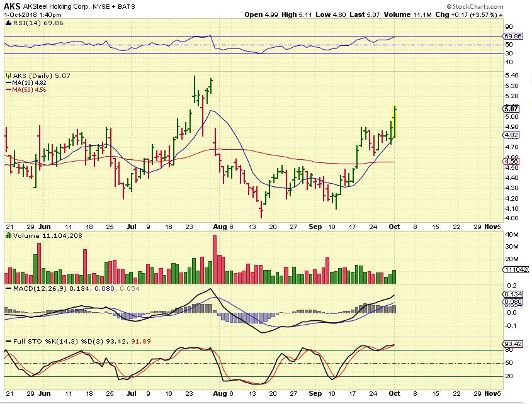Click the bar icon before the Volume label
The image size is (532, 404).
click(x=8, y=235)
